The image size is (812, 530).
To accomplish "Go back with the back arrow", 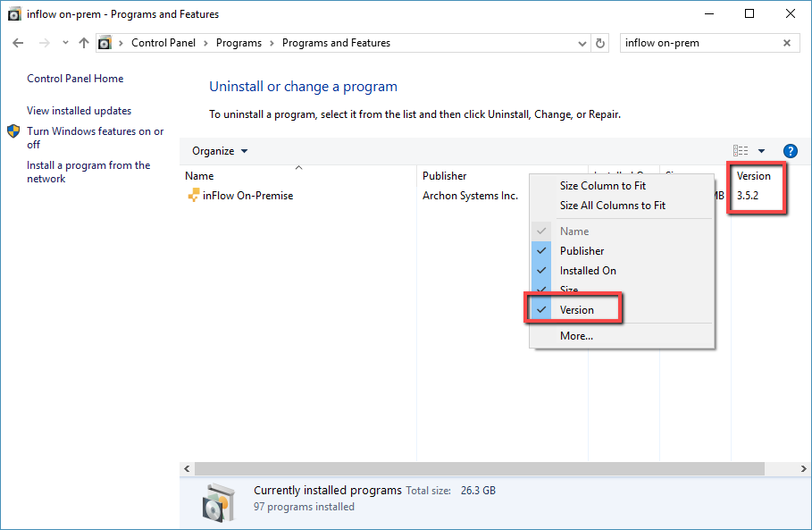I will [18, 43].
